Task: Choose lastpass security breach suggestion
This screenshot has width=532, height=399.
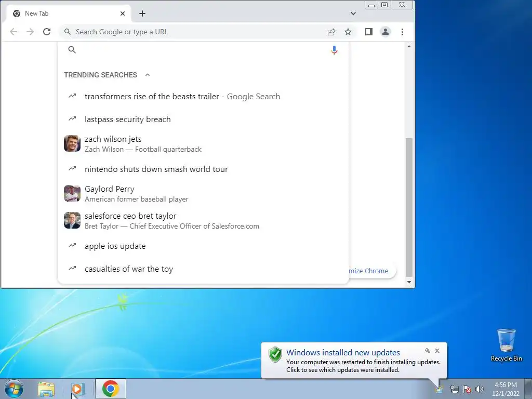Action: [203, 119]
